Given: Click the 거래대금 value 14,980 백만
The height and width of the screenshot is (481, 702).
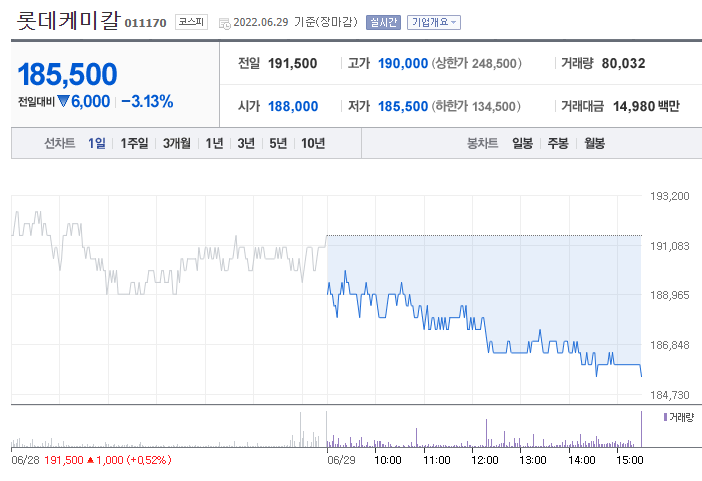Looking at the screenshot, I should tap(646, 107).
